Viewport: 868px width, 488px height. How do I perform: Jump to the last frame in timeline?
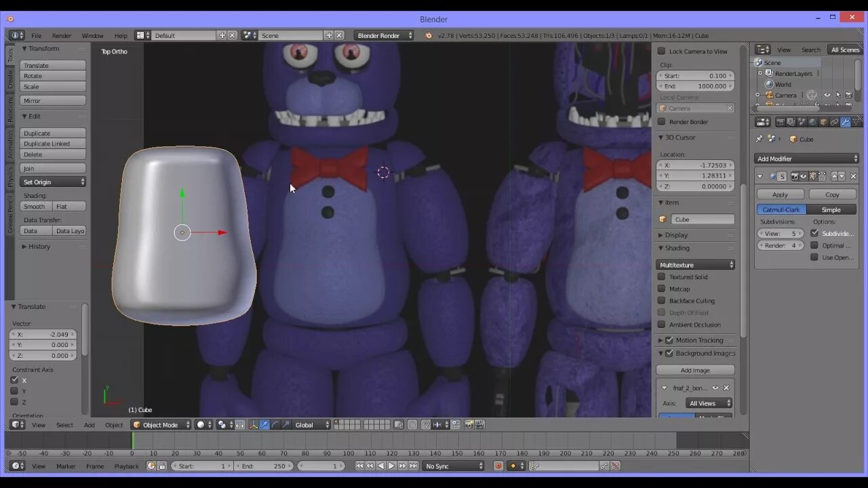413,466
